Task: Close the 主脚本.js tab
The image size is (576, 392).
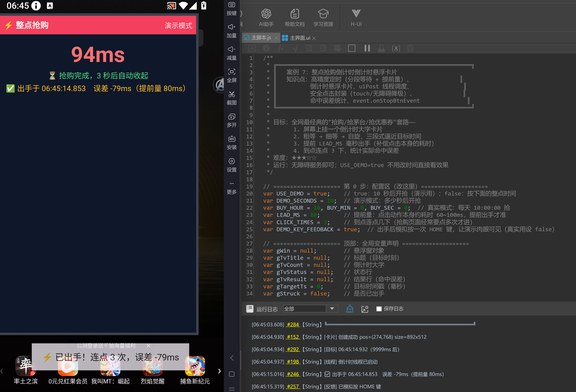Action: [276, 38]
